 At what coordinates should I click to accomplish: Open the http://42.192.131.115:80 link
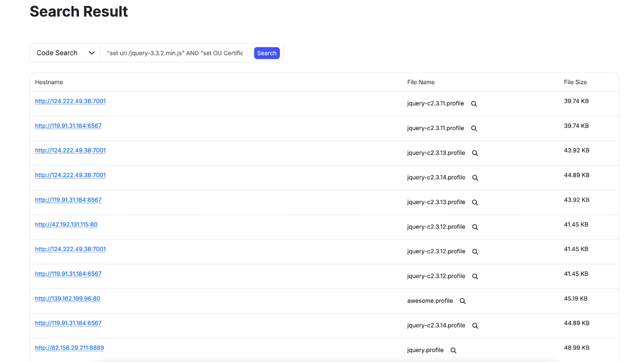(66, 224)
